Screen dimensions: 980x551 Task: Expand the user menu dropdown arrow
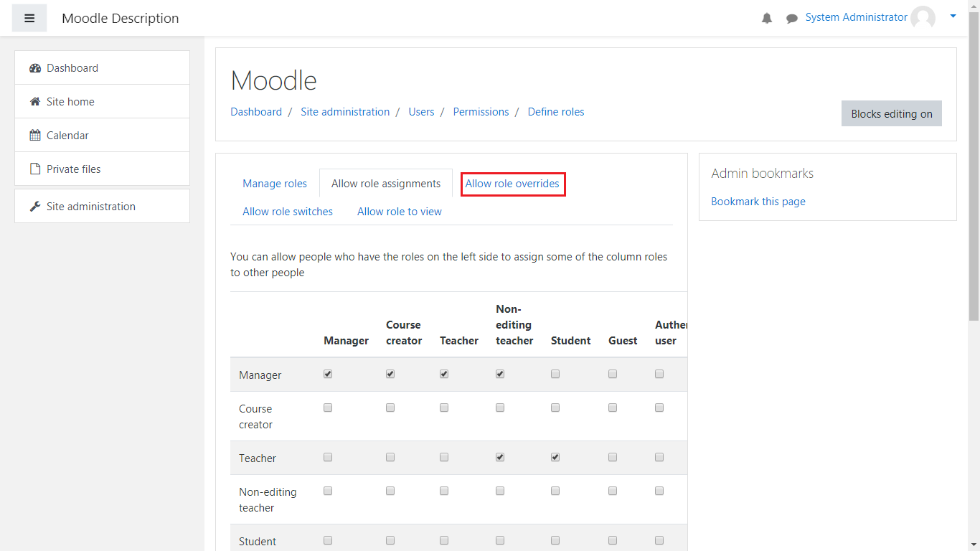[x=953, y=17]
